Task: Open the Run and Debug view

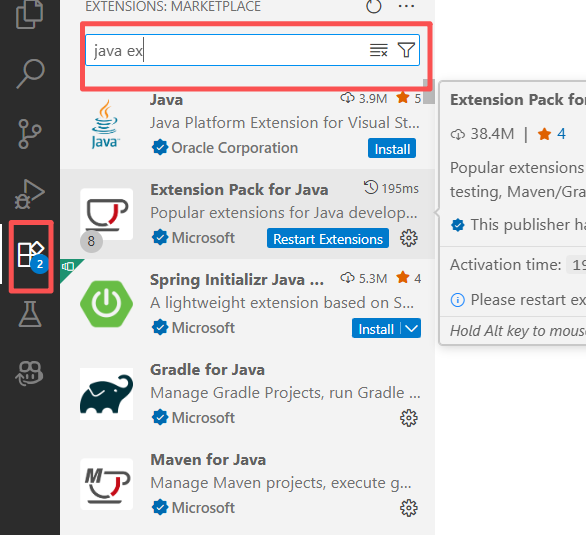Action: click(x=30, y=194)
